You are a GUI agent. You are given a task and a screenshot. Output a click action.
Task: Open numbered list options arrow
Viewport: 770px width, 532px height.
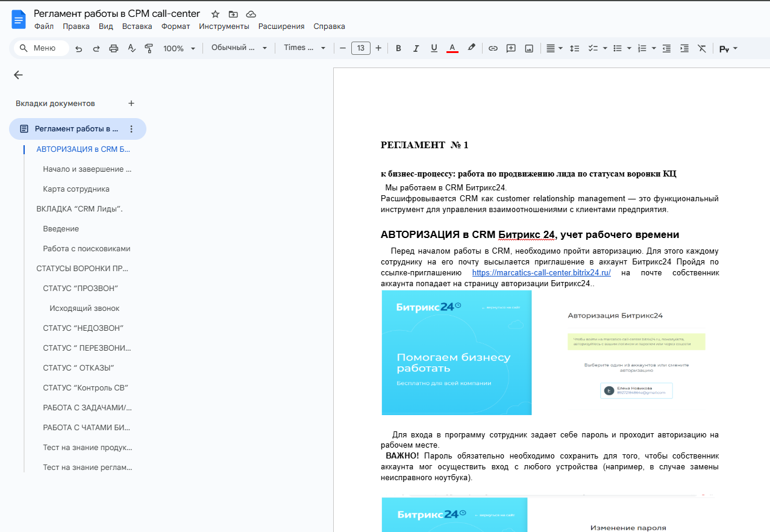tap(654, 48)
